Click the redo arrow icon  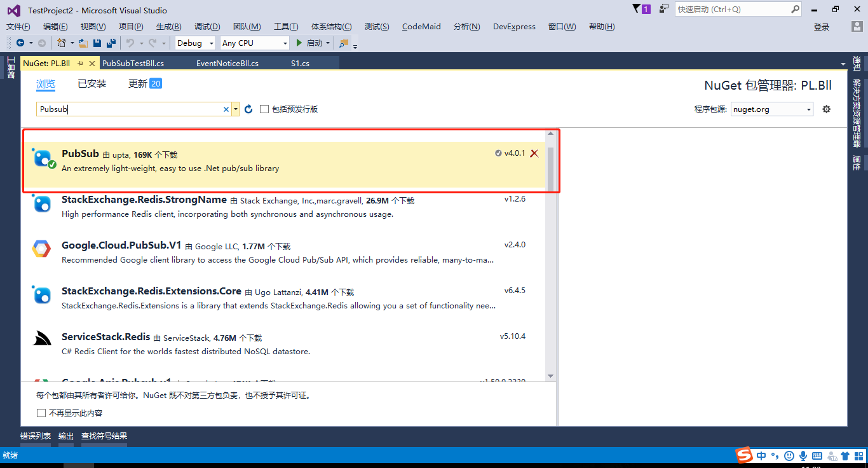coord(153,43)
